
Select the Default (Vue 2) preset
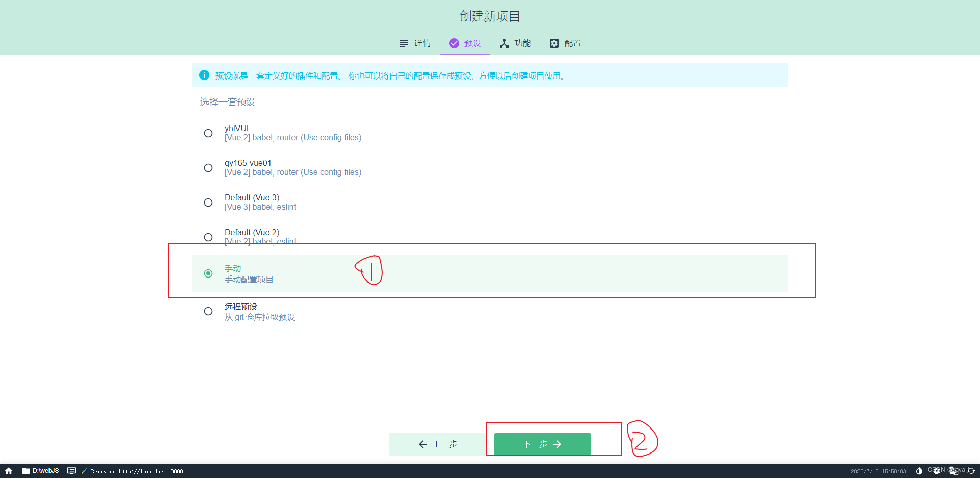(208, 237)
